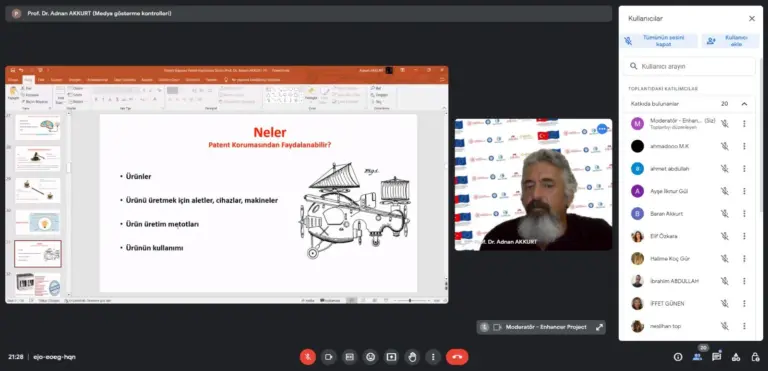The height and width of the screenshot is (371, 768).
Task: Select slide thumbnail 28 with the gavel image
Action: click(38, 158)
